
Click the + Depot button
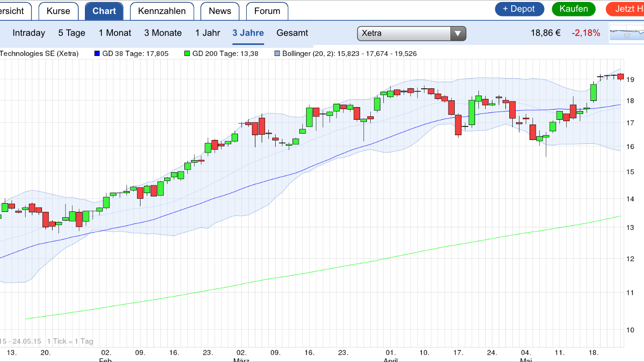coord(519,9)
